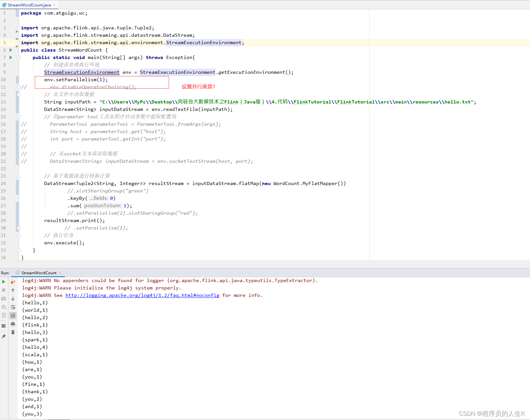Click console output '(hello,4)'
This screenshot has height=420, width=530.
click(35, 347)
